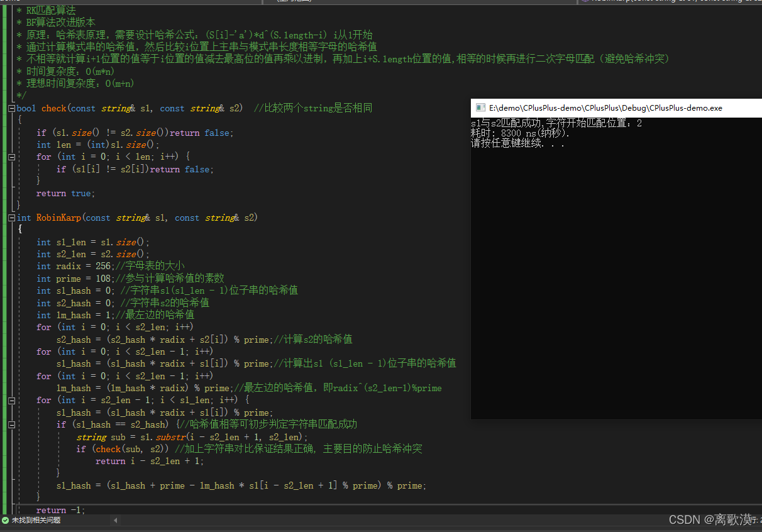Collapse the for loop inside check function
The width and height of the screenshot is (762, 532).
click(11, 157)
